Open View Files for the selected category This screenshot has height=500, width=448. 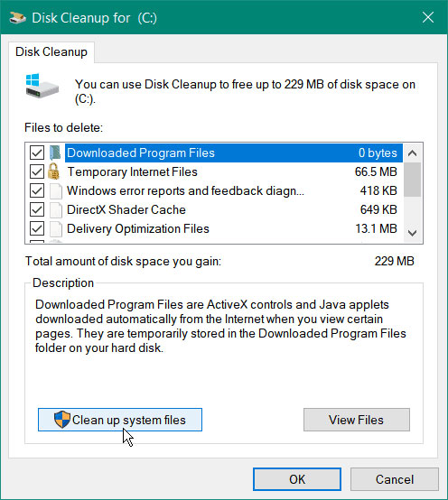click(357, 420)
